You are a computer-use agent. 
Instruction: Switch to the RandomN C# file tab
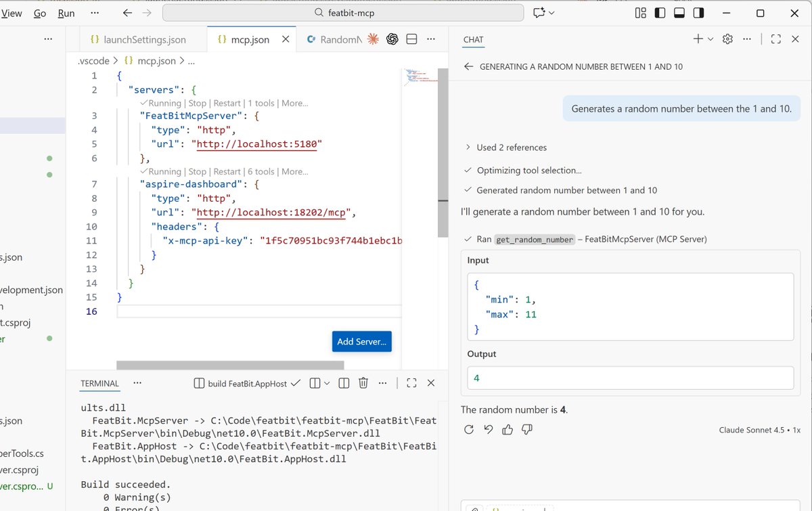pyautogui.click(x=334, y=39)
